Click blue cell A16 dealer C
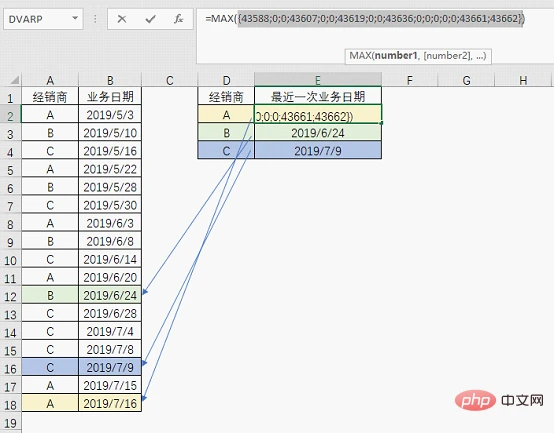The height and width of the screenshot is (433, 554). point(50,367)
